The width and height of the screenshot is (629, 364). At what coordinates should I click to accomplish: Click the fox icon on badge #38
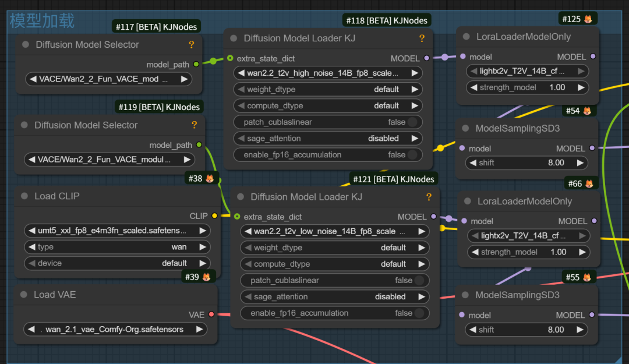tap(210, 178)
